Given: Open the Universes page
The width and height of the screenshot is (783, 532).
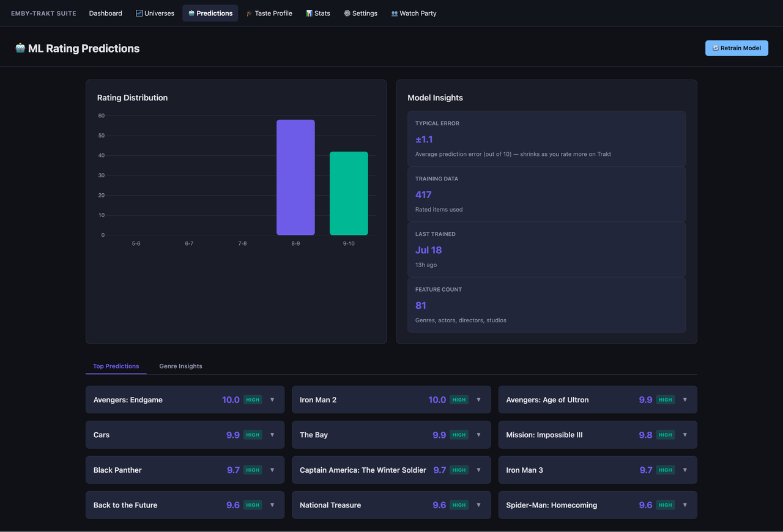Looking at the screenshot, I should coord(155,13).
